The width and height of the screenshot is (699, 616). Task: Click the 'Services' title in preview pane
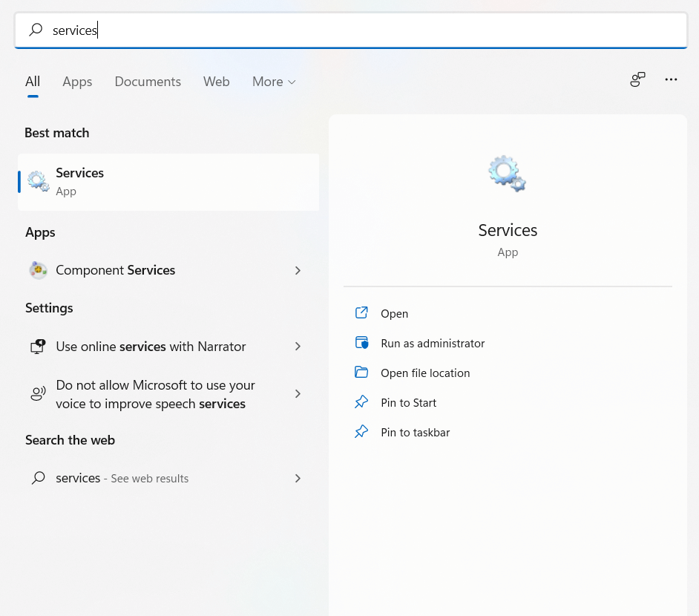pyautogui.click(x=508, y=230)
